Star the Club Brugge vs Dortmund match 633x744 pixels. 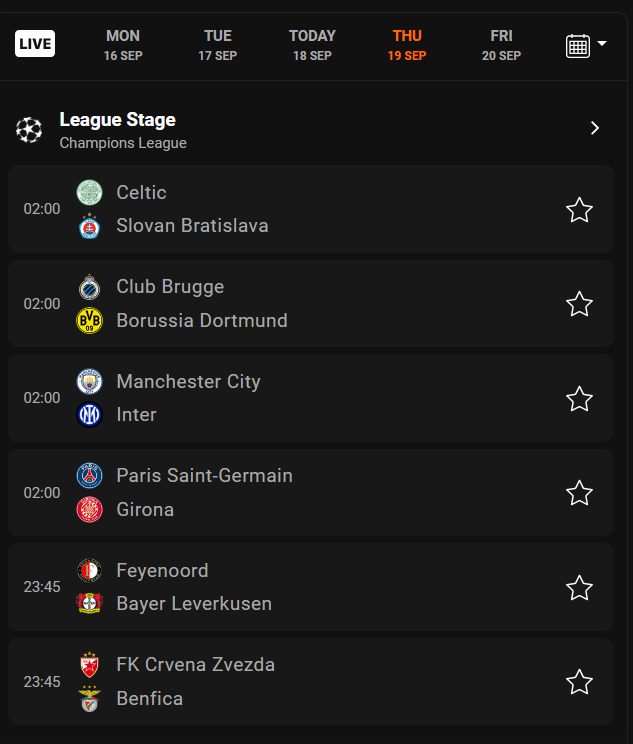click(x=580, y=304)
